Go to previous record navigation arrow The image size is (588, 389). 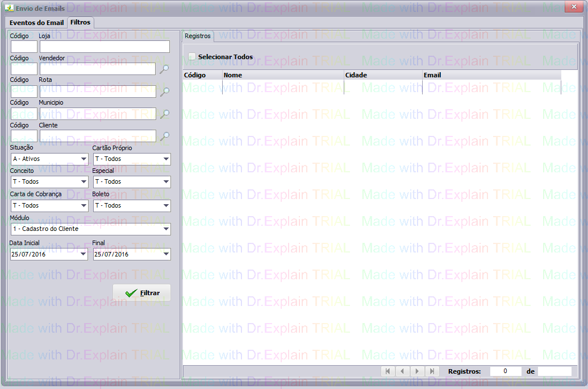click(402, 371)
